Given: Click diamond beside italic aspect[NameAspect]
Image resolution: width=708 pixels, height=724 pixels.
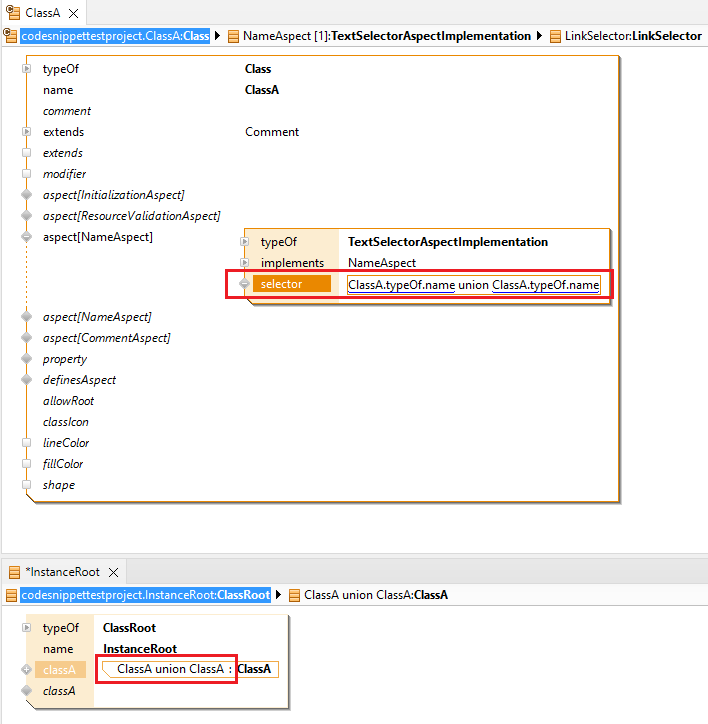Looking at the screenshot, I should pyautogui.click(x=26, y=317).
